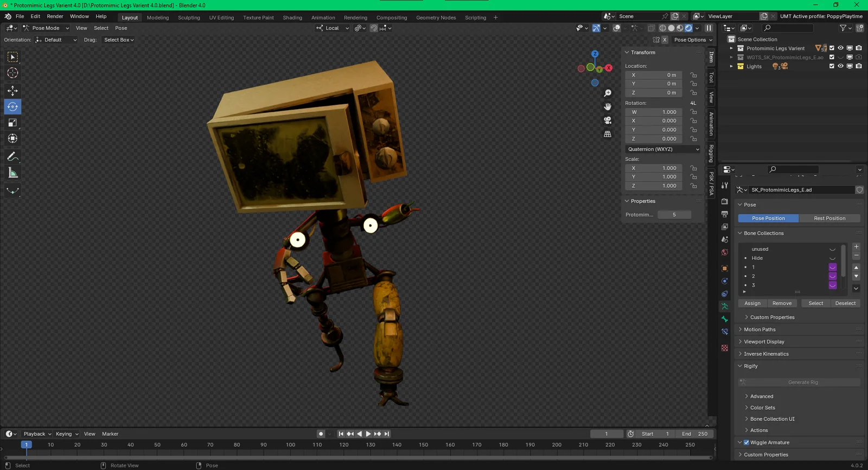Open the Animation sidebar tab
868x470 pixels.
tap(712, 124)
